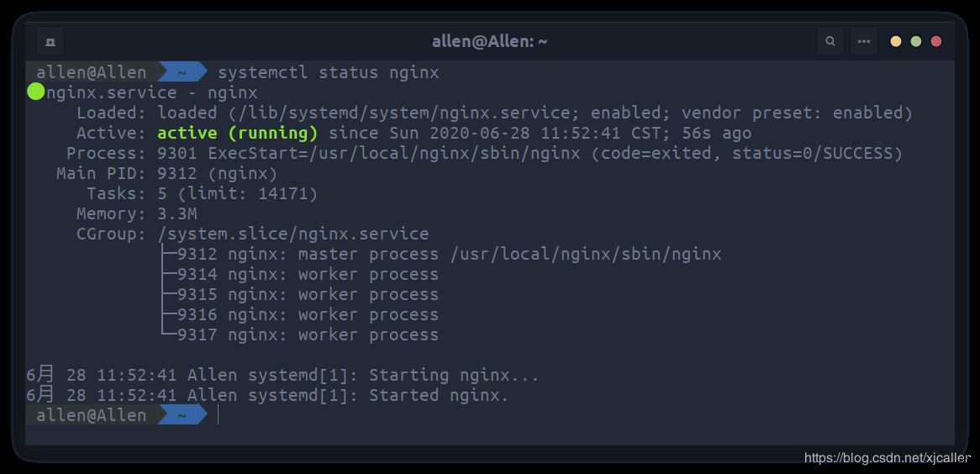Click the new tab icon in title bar
The height and width of the screenshot is (474, 980).
[x=50, y=41]
